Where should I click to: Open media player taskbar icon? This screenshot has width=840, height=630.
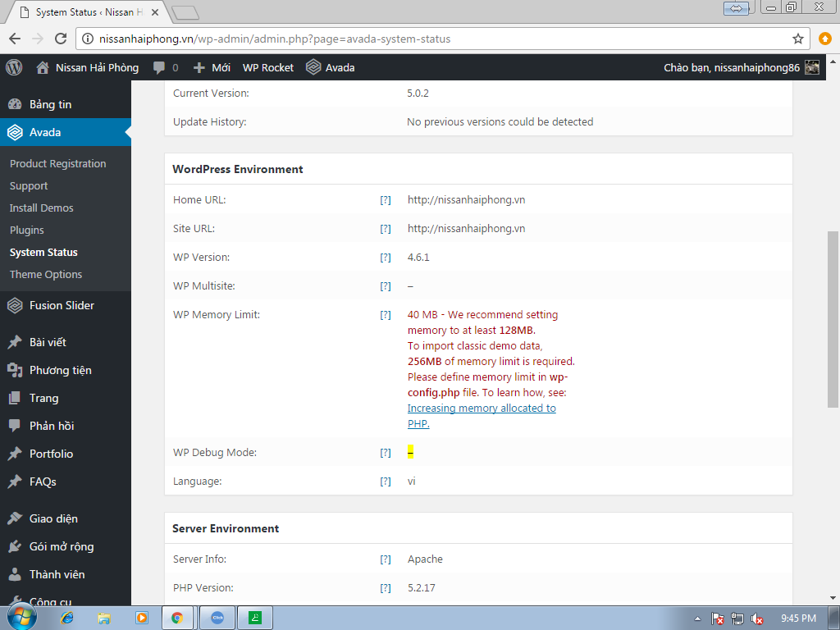[141, 619]
